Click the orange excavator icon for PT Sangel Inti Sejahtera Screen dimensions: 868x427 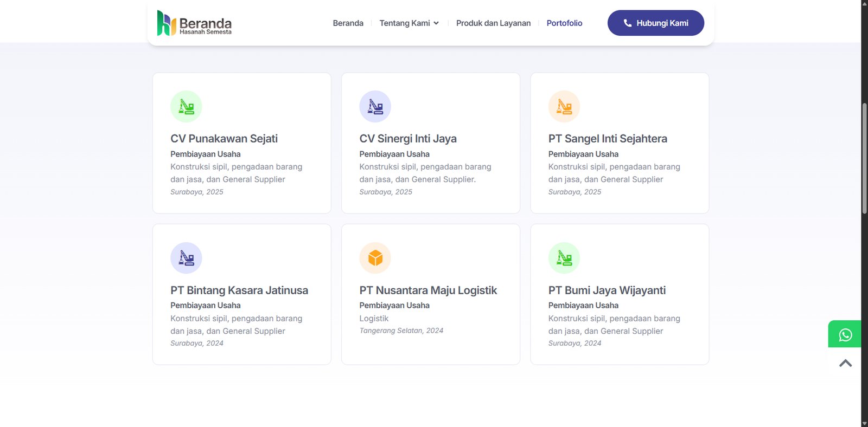[x=564, y=107]
